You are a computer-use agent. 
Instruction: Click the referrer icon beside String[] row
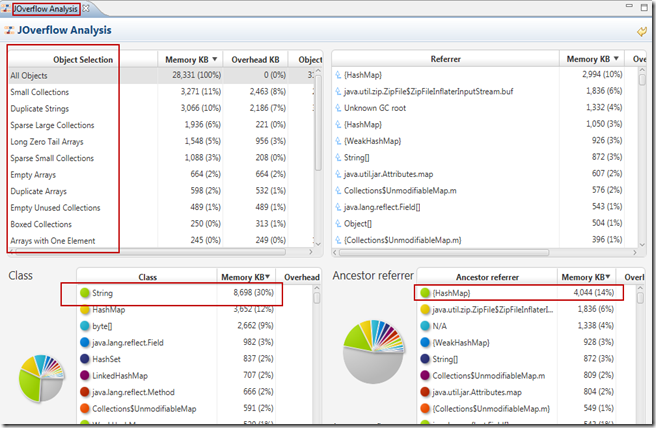click(338, 157)
